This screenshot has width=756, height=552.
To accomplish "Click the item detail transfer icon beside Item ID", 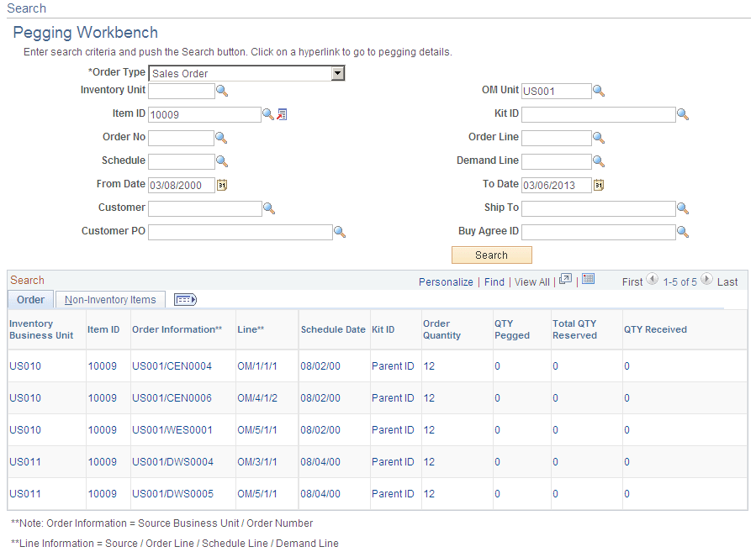I will (x=281, y=114).
